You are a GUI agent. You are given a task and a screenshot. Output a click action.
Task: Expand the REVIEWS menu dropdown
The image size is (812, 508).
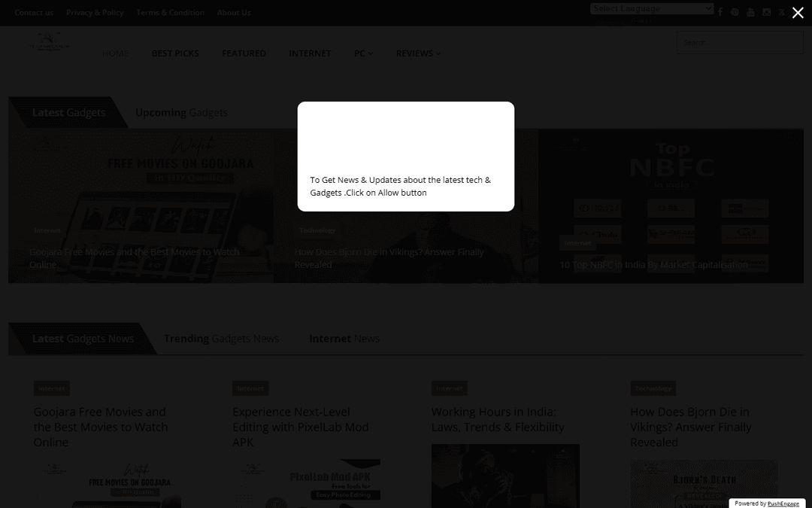[x=418, y=53]
